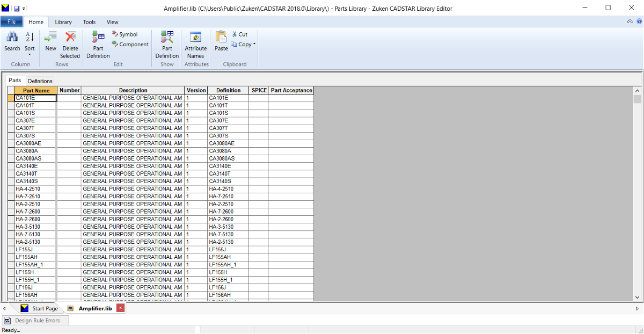Click the Component edit button
This screenshot has height=334, width=644.
130,45
